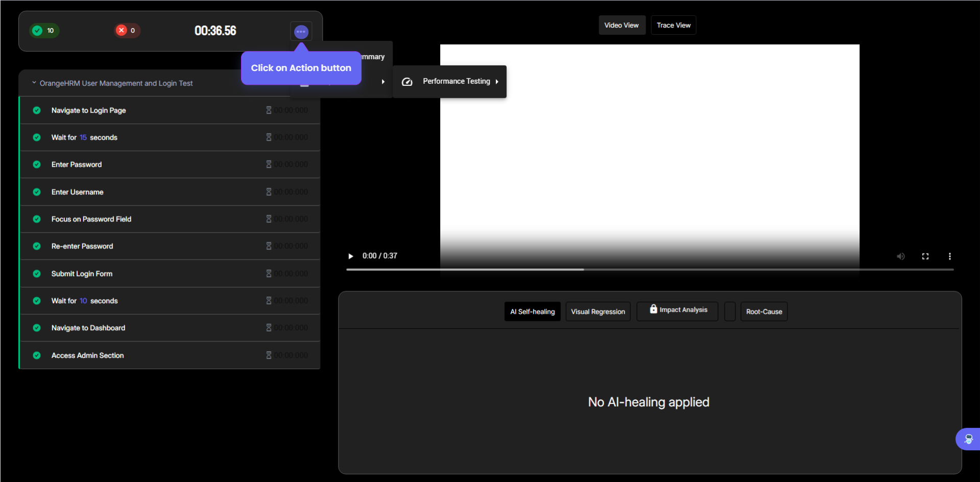Expand the submenu arrow left of Performance Testing
This screenshot has width=980, height=482.
point(383,82)
